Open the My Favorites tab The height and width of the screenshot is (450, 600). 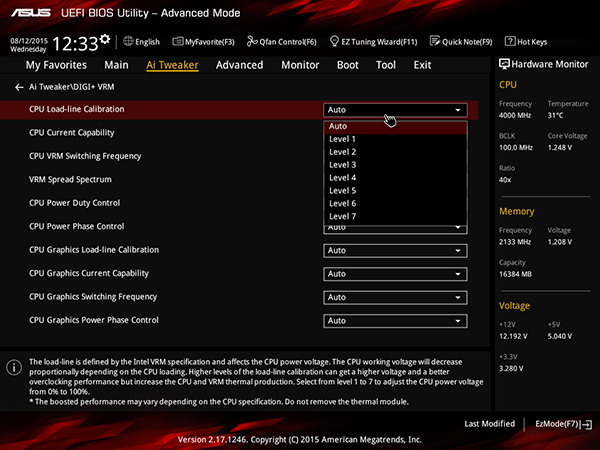[x=56, y=65]
